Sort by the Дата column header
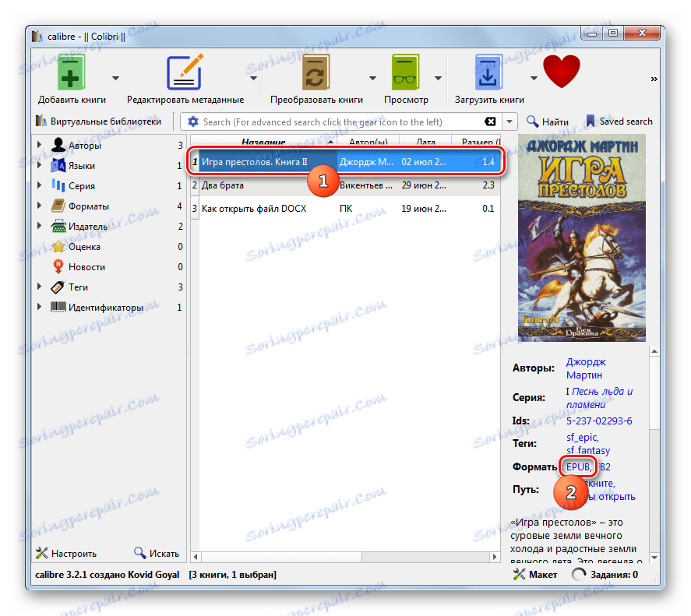 tap(425, 142)
